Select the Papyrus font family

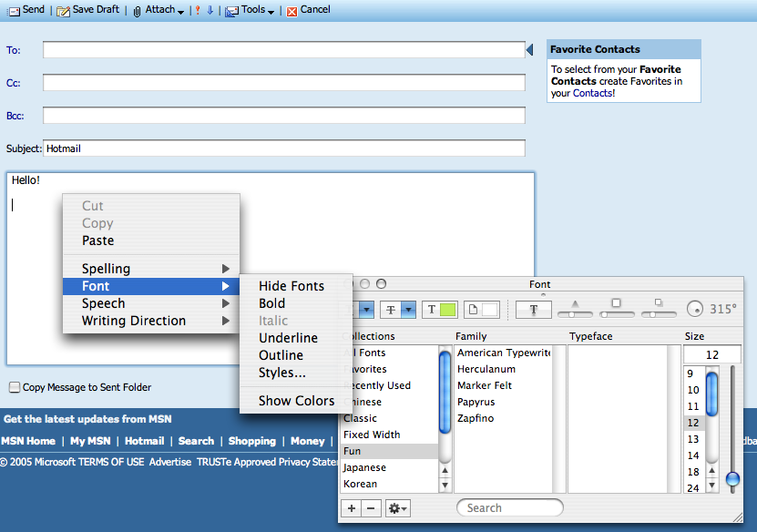pyautogui.click(x=504, y=402)
